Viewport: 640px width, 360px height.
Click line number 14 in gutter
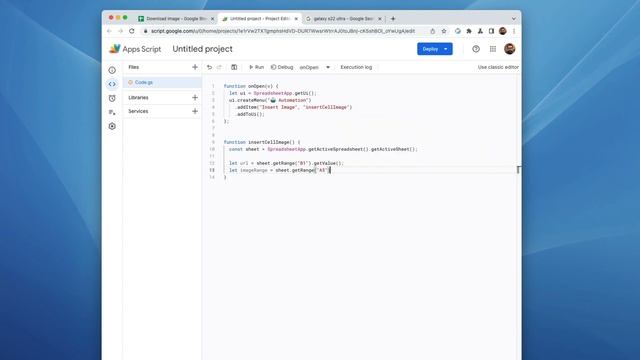[212, 177]
